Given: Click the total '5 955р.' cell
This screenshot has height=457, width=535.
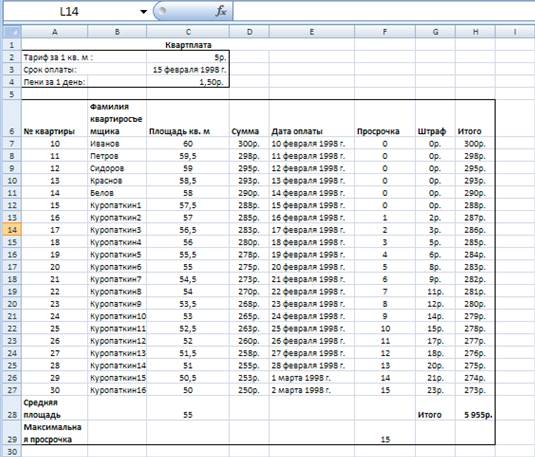Looking at the screenshot, I should (x=478, y=415).
